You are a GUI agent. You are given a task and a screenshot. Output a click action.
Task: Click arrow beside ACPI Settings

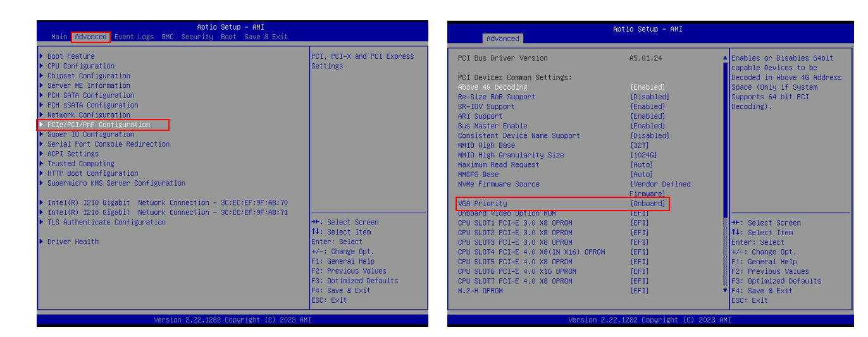coord(42,154)
